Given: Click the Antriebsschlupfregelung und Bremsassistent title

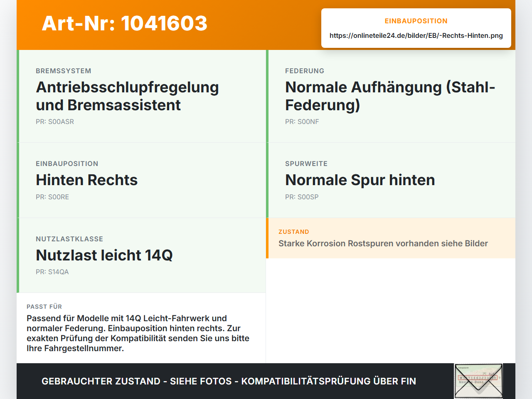Looking at the screenshot, I should click(x=127, y=96).
